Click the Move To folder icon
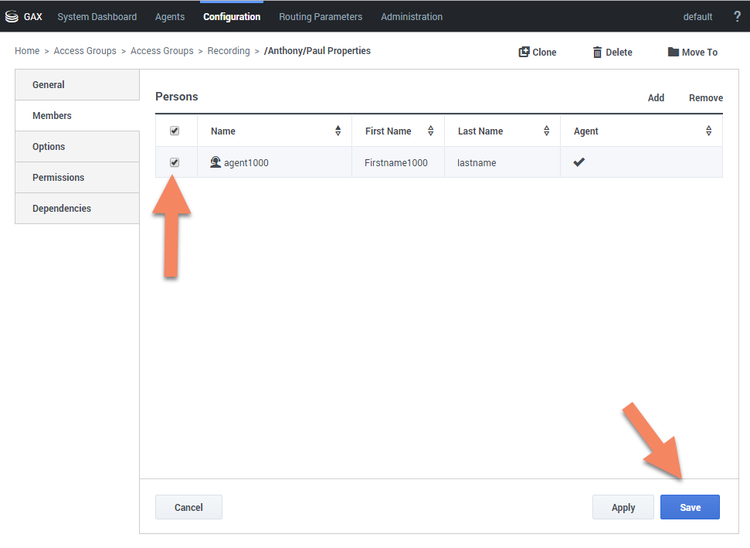 (673, 52)
